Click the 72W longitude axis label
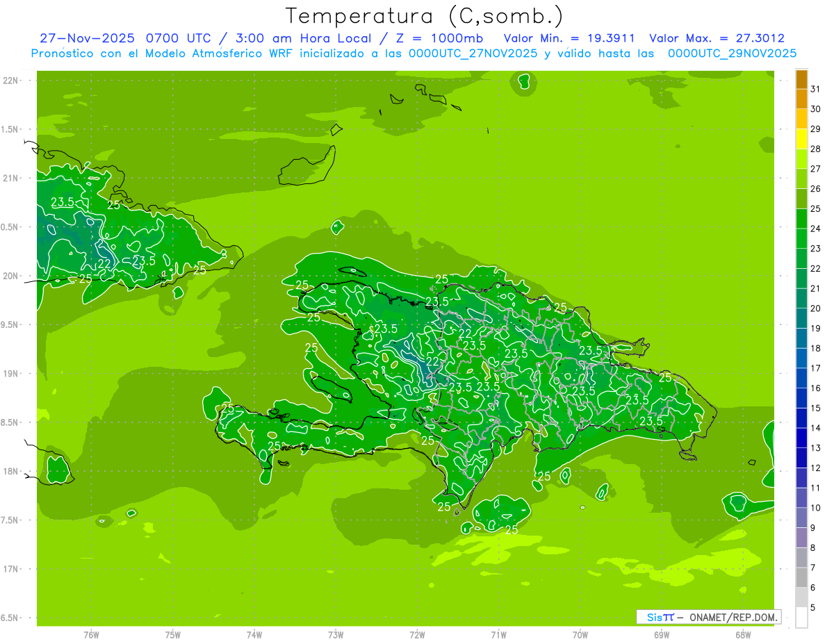 (417, 635)
